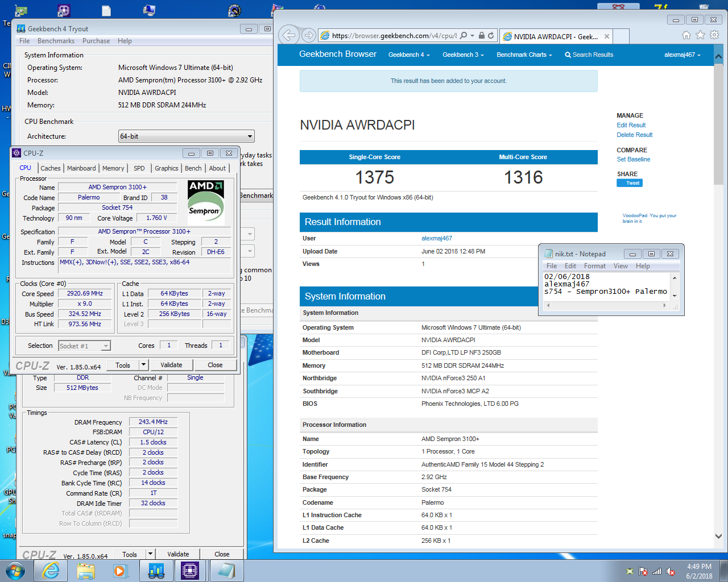Image resolution: width=728 pixels, height=582 pixels.
Task: Click Validate in the rear CPU-Z window
Action: pos(178,554)
